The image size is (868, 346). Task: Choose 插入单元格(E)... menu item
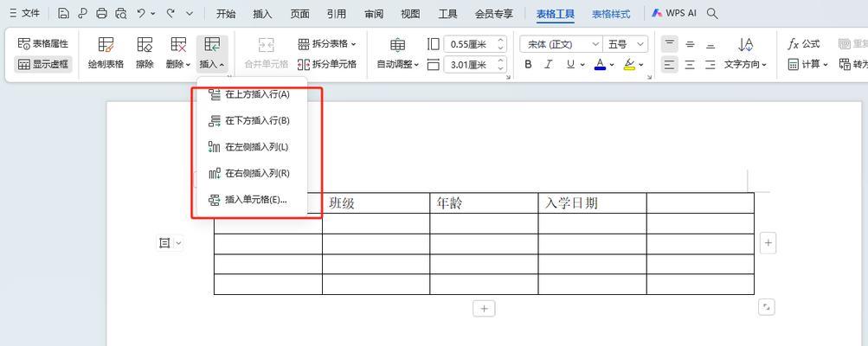pyautogui.click(x=252, y=200)
